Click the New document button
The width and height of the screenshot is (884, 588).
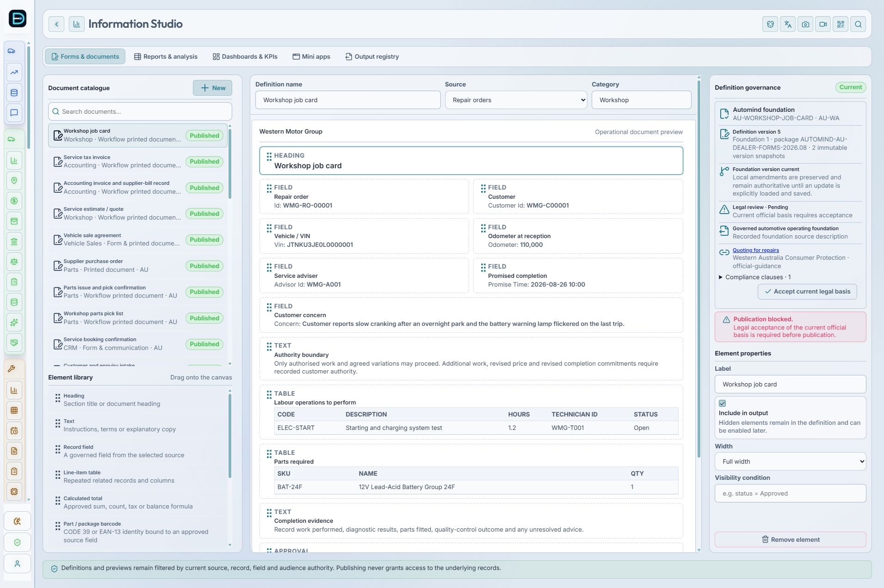[x=212, y=88]
